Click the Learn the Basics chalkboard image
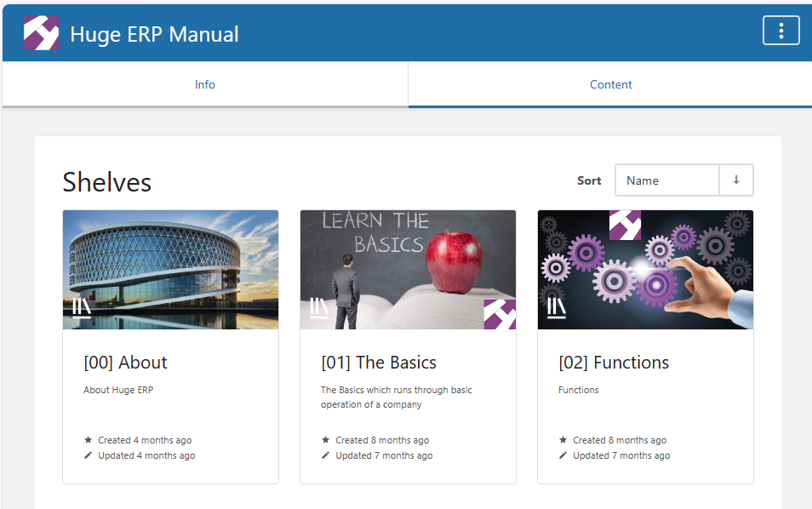 (408, 264)
